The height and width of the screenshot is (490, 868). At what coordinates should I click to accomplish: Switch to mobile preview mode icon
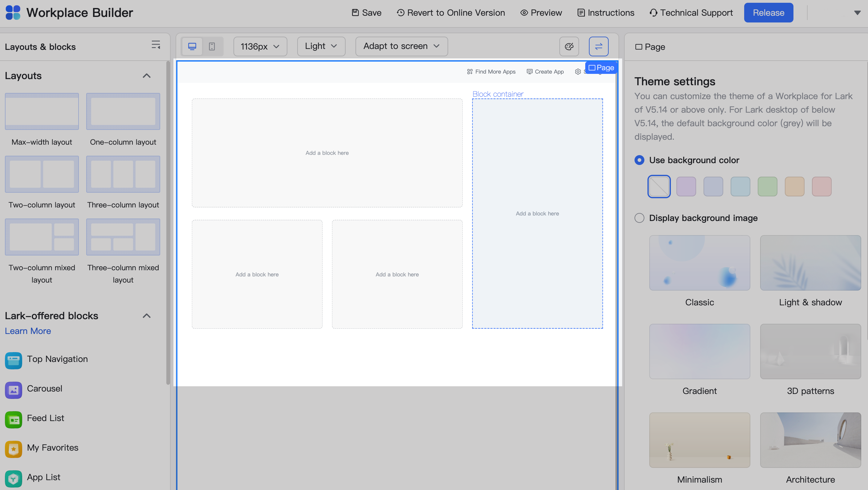[212, 46]
